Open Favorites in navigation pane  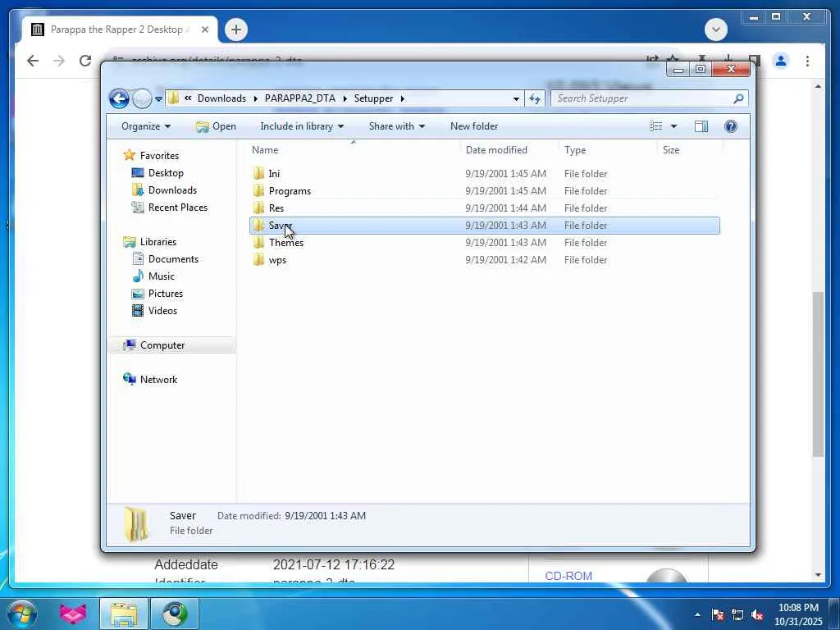tap(159, 156)
